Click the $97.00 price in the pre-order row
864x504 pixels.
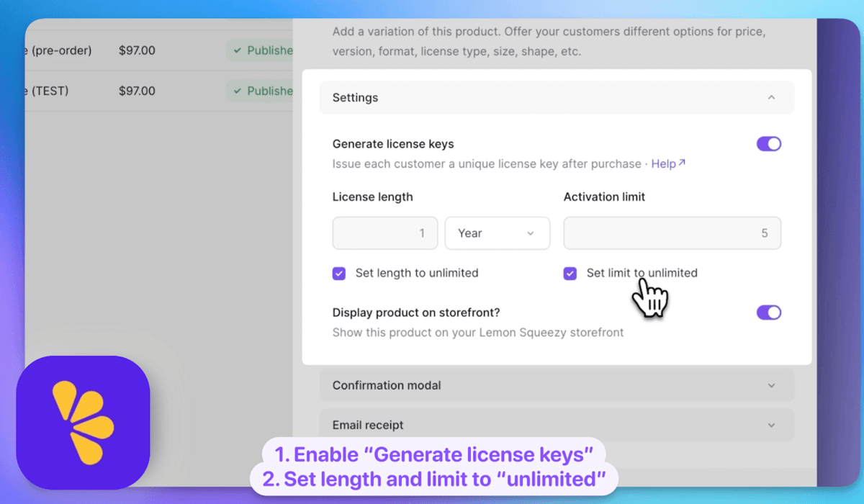tap(137, 51)
